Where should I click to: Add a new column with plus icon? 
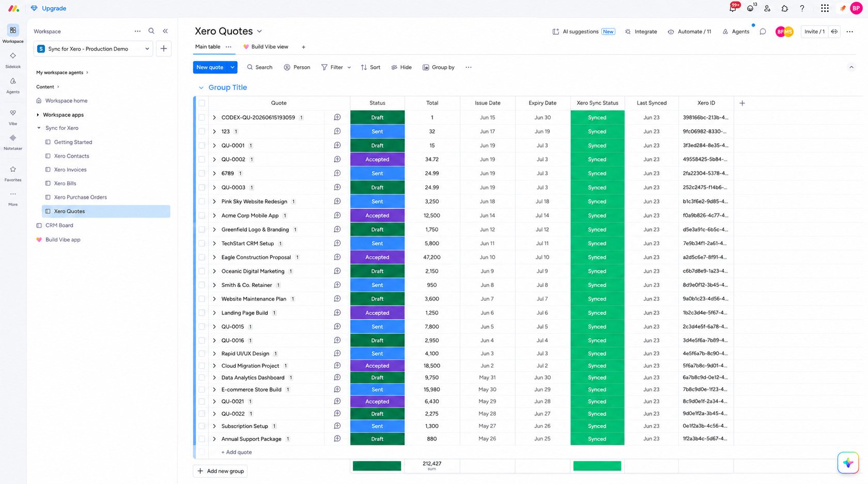coord(742,103)
